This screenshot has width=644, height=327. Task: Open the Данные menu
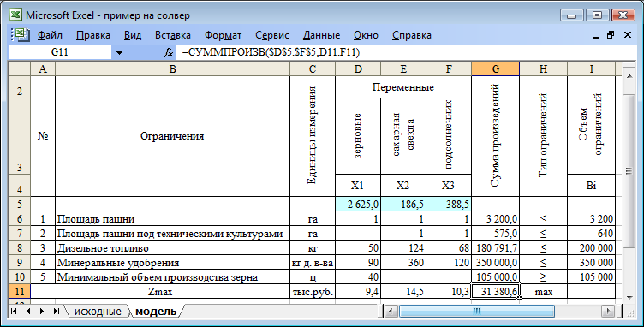point(321,35)
